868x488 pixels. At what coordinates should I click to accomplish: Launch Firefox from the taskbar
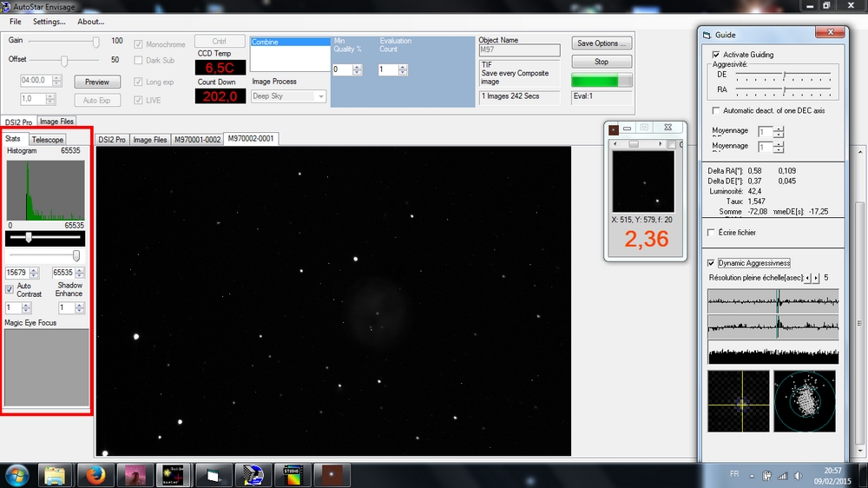click(x=95, y=475)
